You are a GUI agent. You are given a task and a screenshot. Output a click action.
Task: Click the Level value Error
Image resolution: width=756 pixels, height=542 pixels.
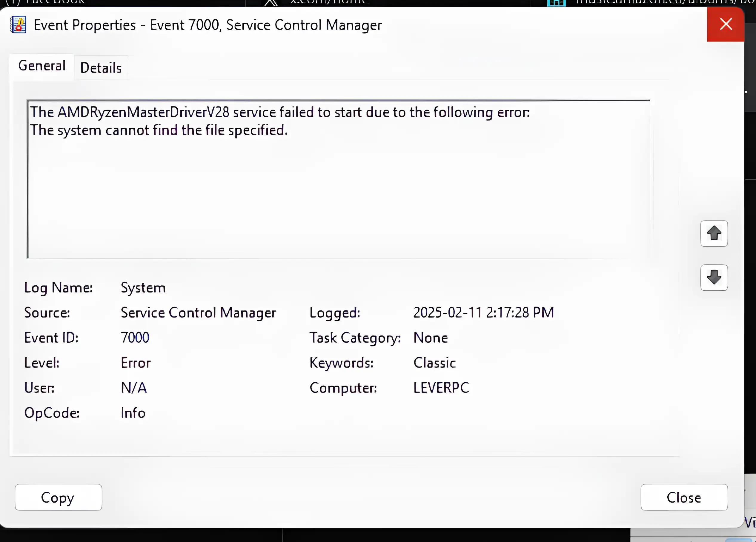[136, 363]
